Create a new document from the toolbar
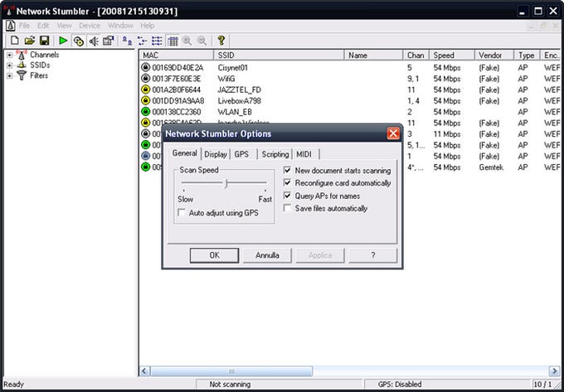The image size is (564, 392). click(14, 41)
